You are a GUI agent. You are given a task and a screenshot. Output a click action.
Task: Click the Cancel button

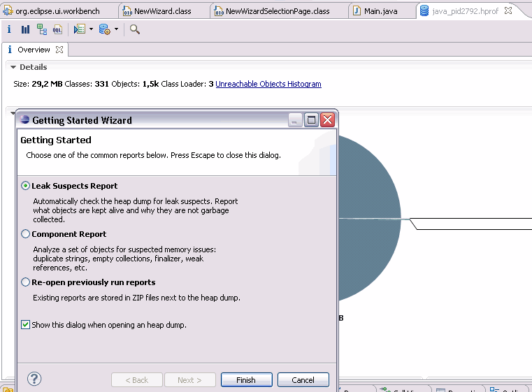(303, 380)
